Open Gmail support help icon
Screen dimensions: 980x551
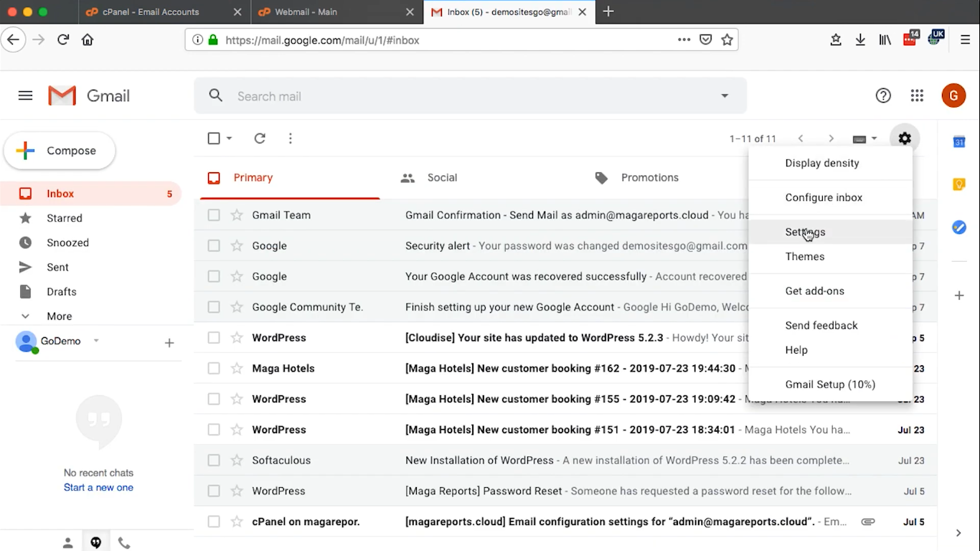[x=883, y=95]
